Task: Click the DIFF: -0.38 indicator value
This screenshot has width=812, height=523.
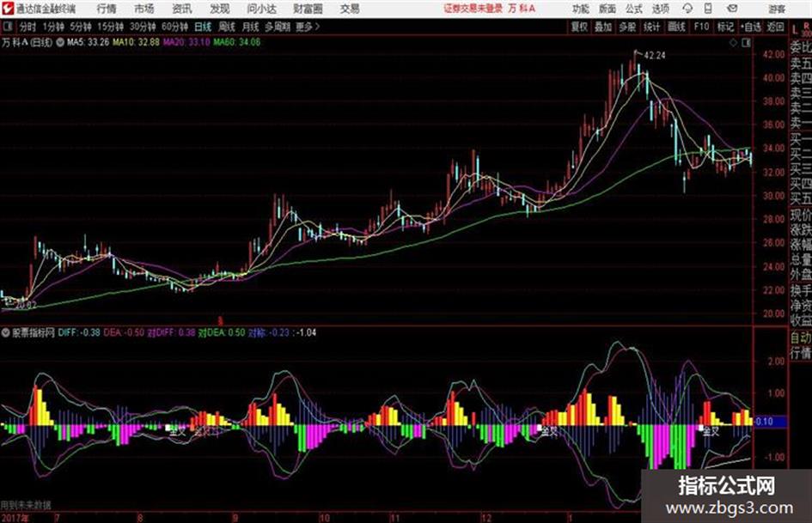Action: coord(79,332)
